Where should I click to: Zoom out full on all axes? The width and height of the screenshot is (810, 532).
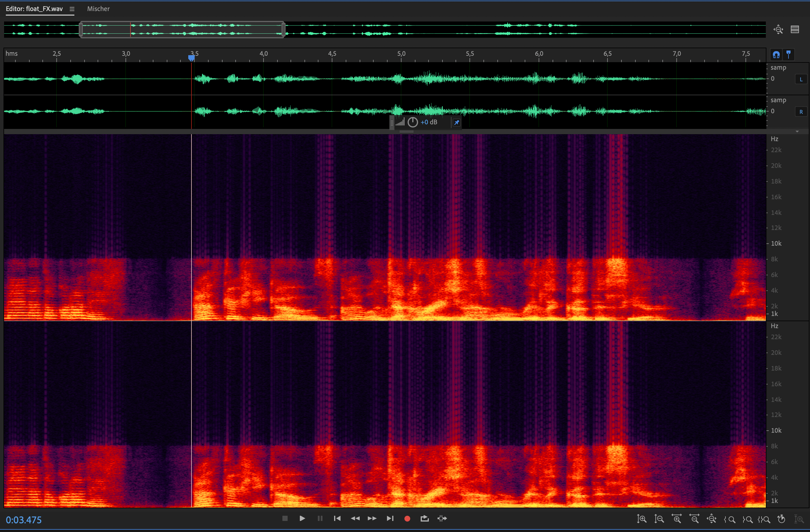pos(711,519)
